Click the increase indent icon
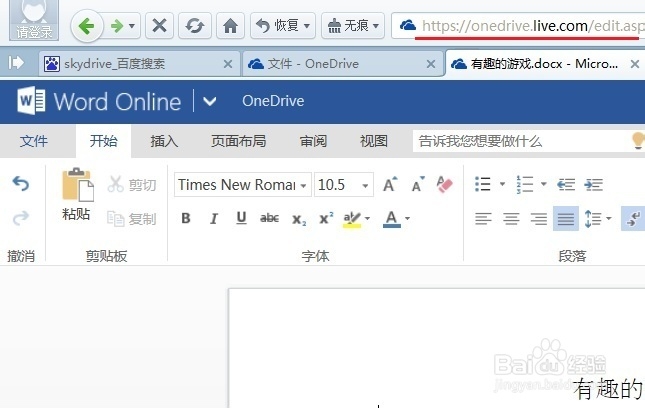Image resolution: width=645 pixels, height=408 pixels. 594,185
